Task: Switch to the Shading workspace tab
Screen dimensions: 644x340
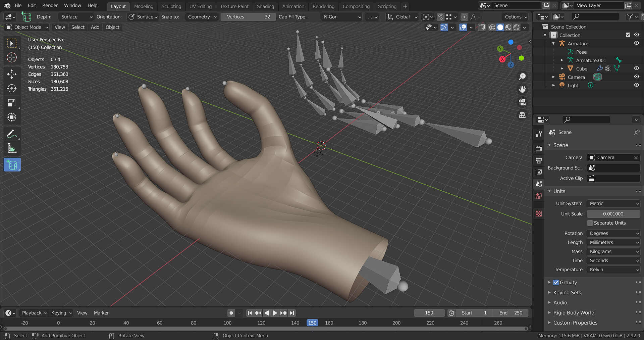Action: point(265,6)
